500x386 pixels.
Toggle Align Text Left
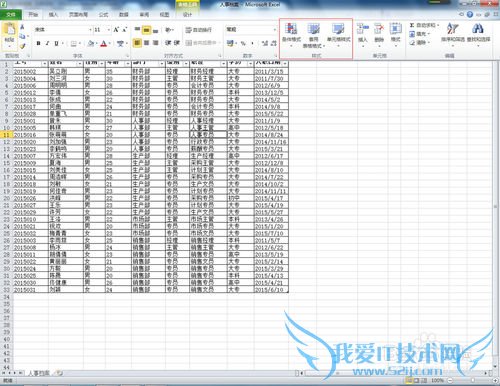point(137,43)
